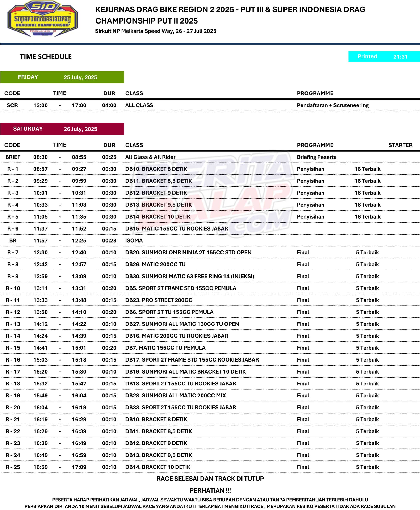Click the Super Indonesia Drag logo
Viewport: 420px width, 510px height.
pyautogui.click(x=43, y=19)
